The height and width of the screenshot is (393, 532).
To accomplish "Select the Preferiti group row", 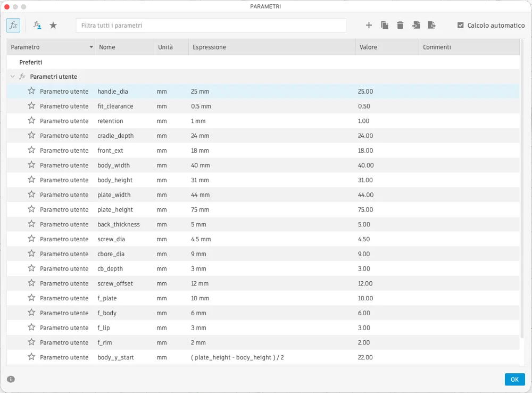I will click(263, 62).
